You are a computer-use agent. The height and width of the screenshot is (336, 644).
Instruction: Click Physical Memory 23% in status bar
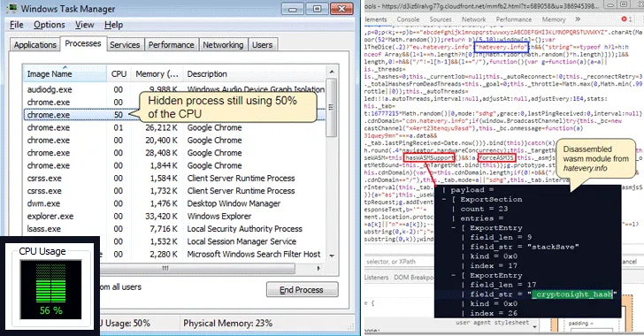tap(228, 324)
